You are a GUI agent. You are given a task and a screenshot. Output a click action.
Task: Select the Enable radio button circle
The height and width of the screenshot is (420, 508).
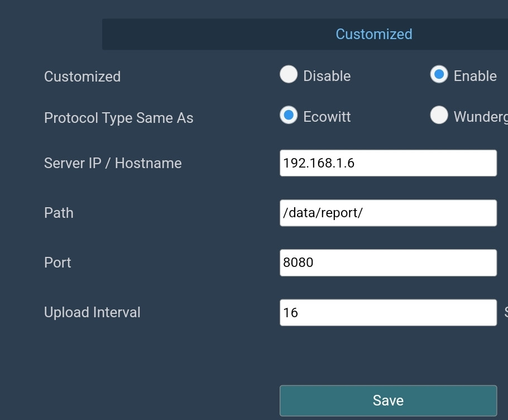click(x=439, y=75)
